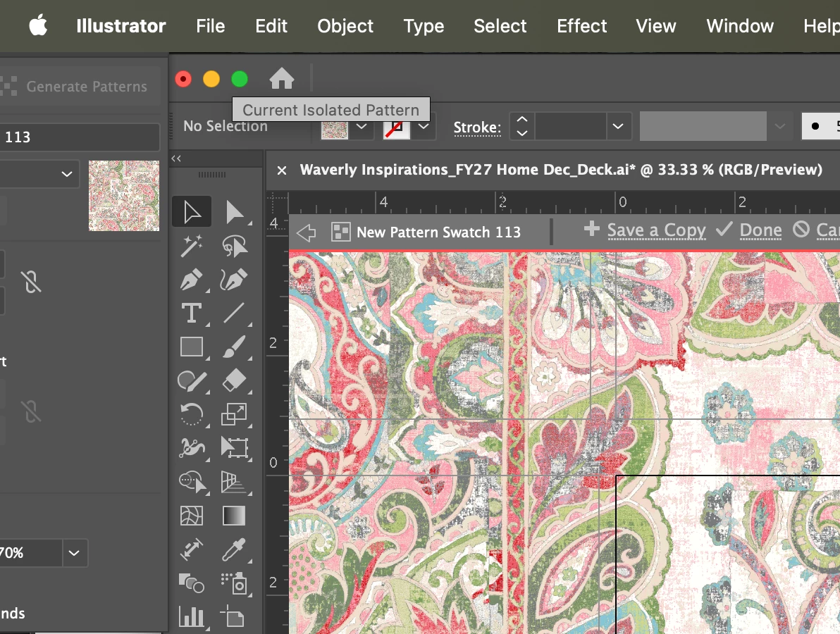Select the Scale tool
Viewport: 840px width, 634px height.
(x=234, y=414)
